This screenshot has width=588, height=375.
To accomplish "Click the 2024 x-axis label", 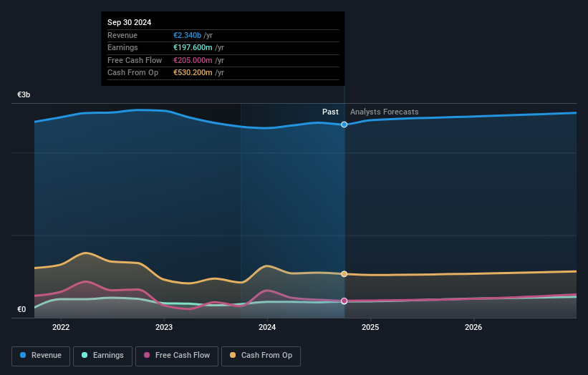I will (x=267, y=327).
